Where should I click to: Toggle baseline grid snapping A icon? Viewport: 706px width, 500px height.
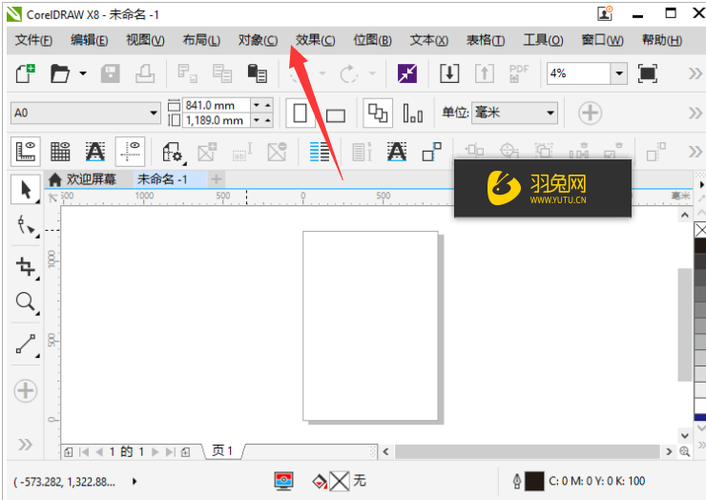(x=397, y=152)
